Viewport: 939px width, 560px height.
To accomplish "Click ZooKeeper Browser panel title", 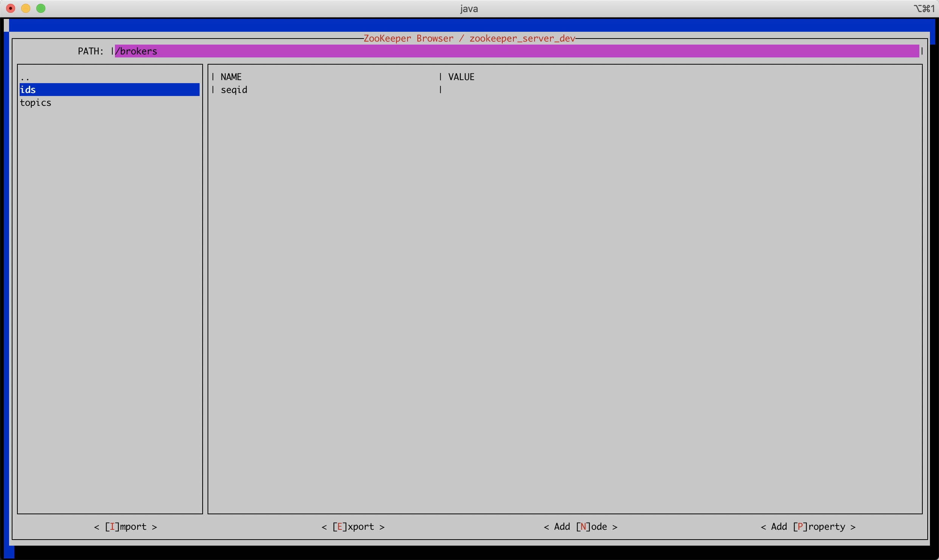I will click(x=469, y=39).
